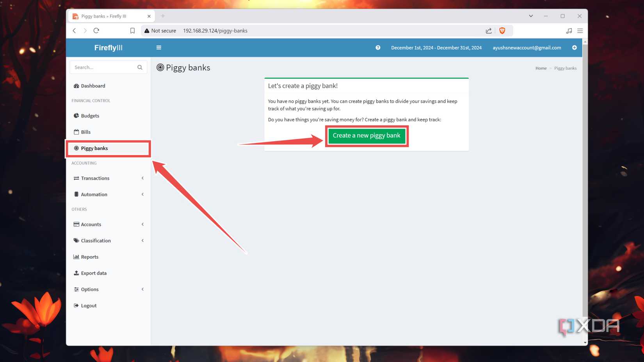Click "Let's create a piggy bank!" heading
This screenshot has height=362, width=644.
(303, 86)
